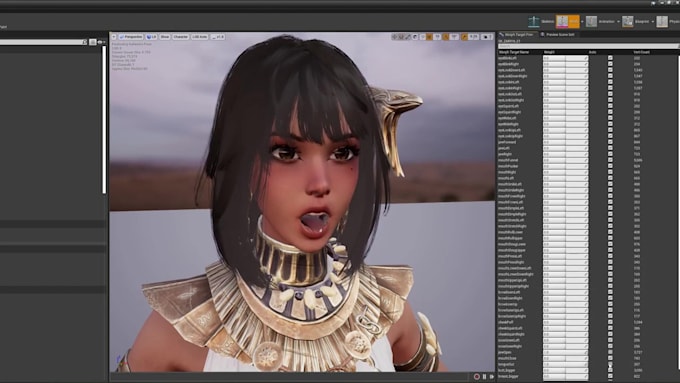Image resolution: width=680 pixels, height=383 pixels.
Task: Toggle the Auto checkbox for mouthFunnel
Action: coord(610,160)
